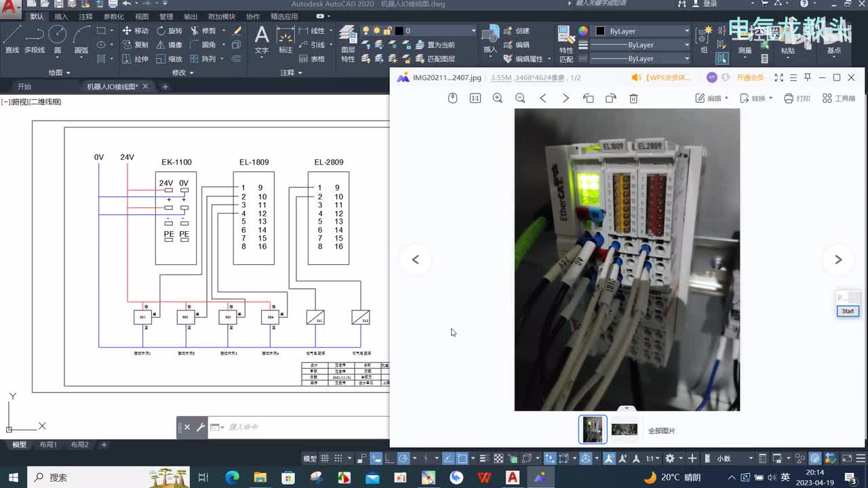Open the 插入 ribbon tab

click(x=61, y=16)
